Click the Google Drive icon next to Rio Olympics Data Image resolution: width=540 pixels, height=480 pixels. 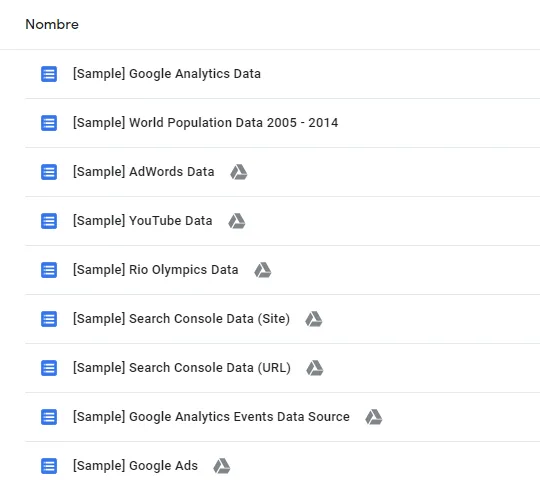pos(263,270)
